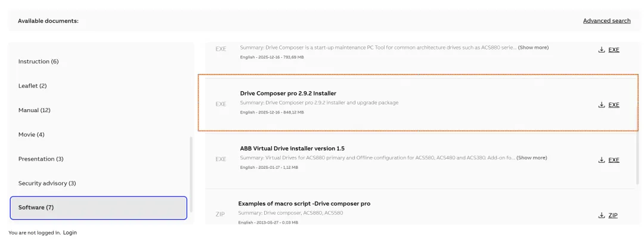Click grey EXE label beside Virtual Drive installer
The height and width of the screenshot is (244, 644).
click(x=221, y=159)
